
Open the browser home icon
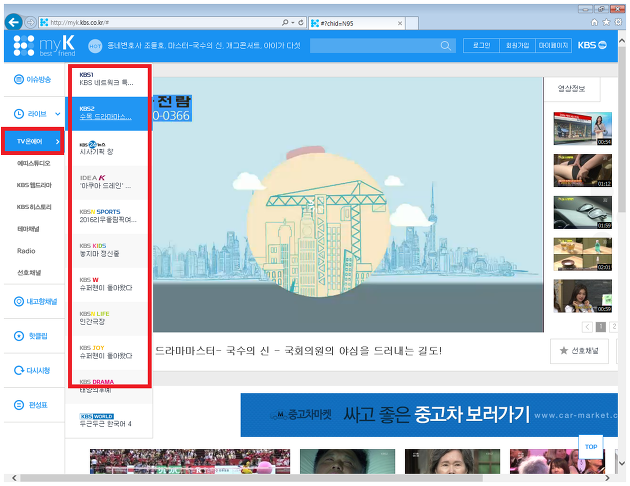click(594, 22)
